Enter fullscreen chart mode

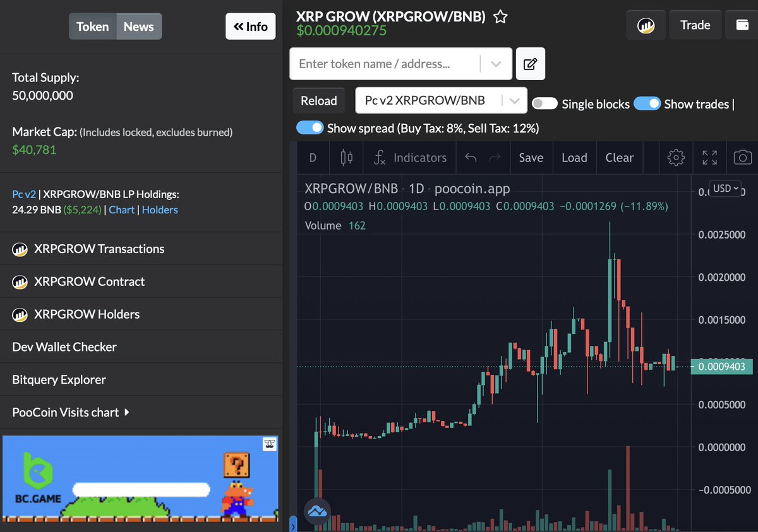pyautogui.click(x=709, y=158)
